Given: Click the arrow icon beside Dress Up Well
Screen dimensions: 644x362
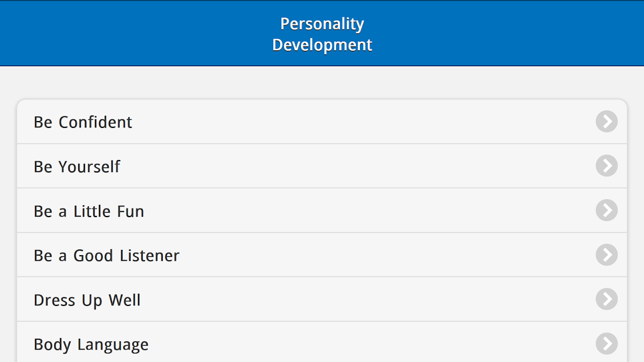Looking at the screenshot, I should pos(607,299).
